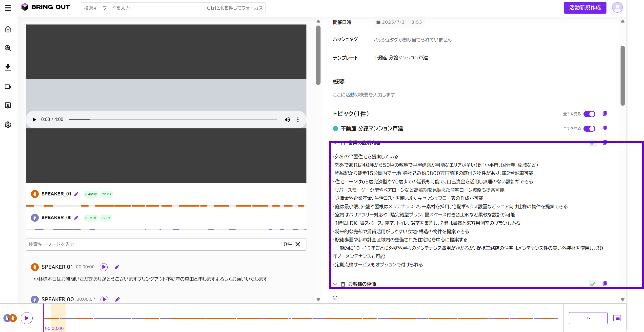Click the green check on お客様の評価
Image resolution: width=644 pixels, height=332 pixels.
pos(592,284)
